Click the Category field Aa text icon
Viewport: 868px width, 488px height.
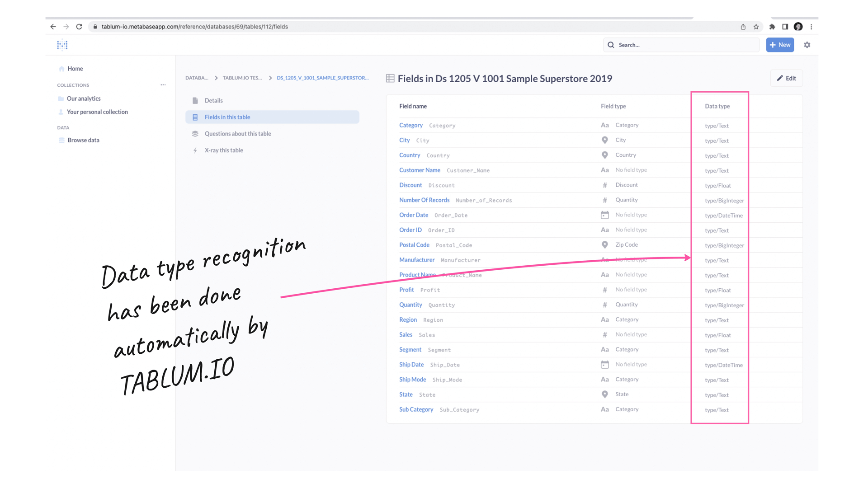pos(605,125)
